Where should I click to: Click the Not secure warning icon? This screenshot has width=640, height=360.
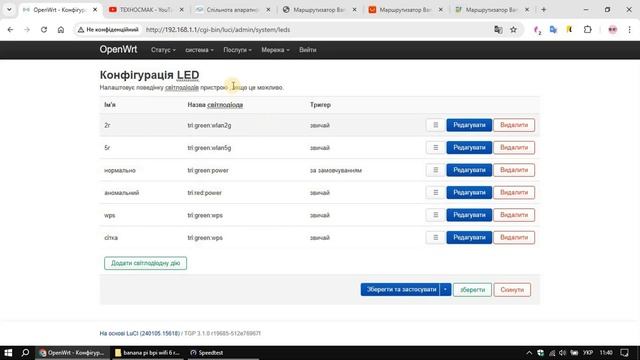(81, 29)
